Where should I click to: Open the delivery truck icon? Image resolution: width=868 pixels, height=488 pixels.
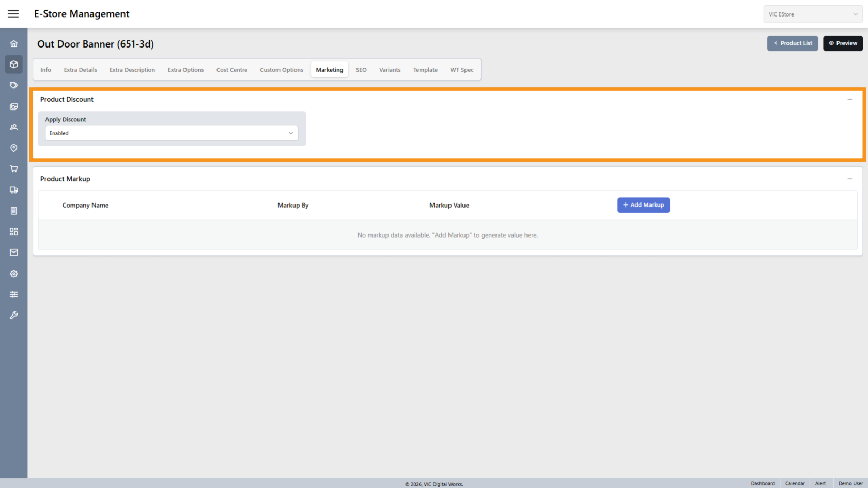[14, 190]
